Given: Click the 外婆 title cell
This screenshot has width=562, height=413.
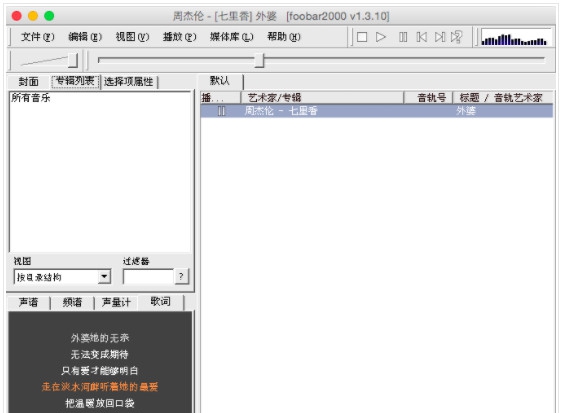Looking at the screenshot, I should pyautogui.click(x=466, y=111).
